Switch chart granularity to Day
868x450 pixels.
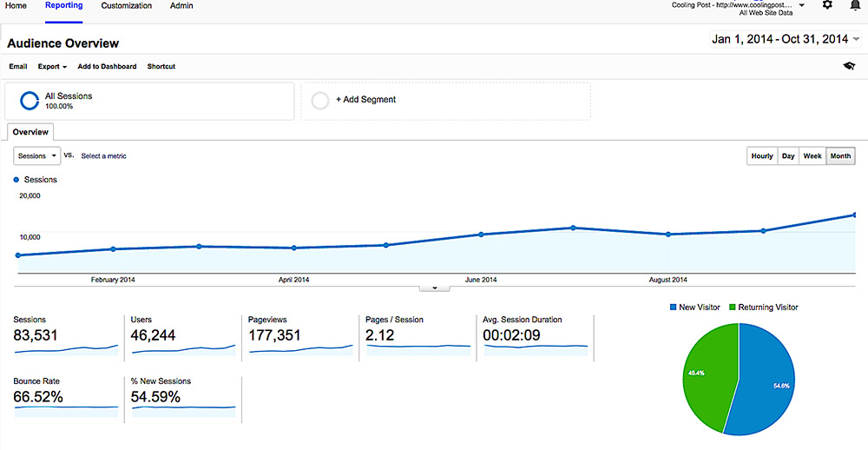coord(788,156)
